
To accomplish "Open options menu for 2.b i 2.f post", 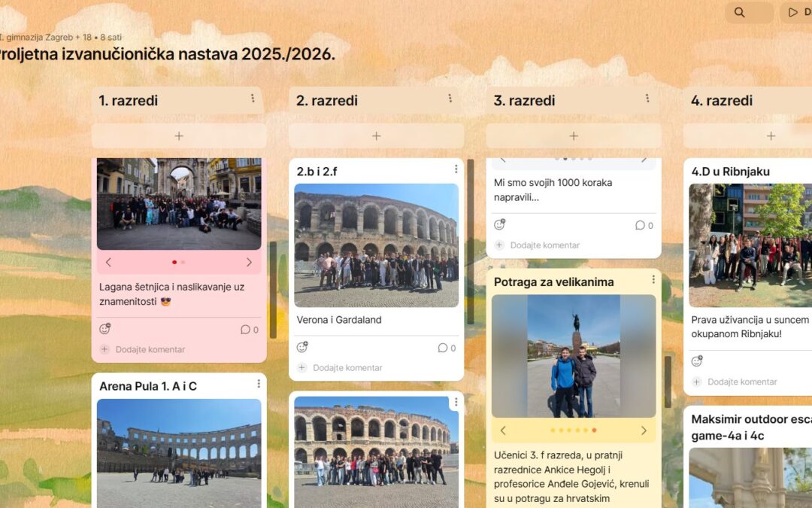I will (x=455, y=169).
